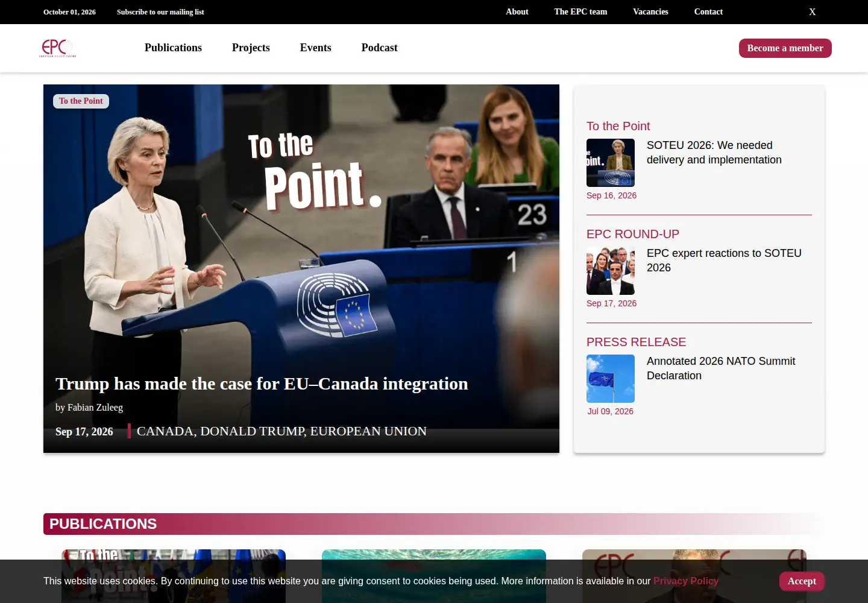This screenshot has width=868, height=603.
Task: Click author name Fabian Zuleeg
Action: pos(95,408)
